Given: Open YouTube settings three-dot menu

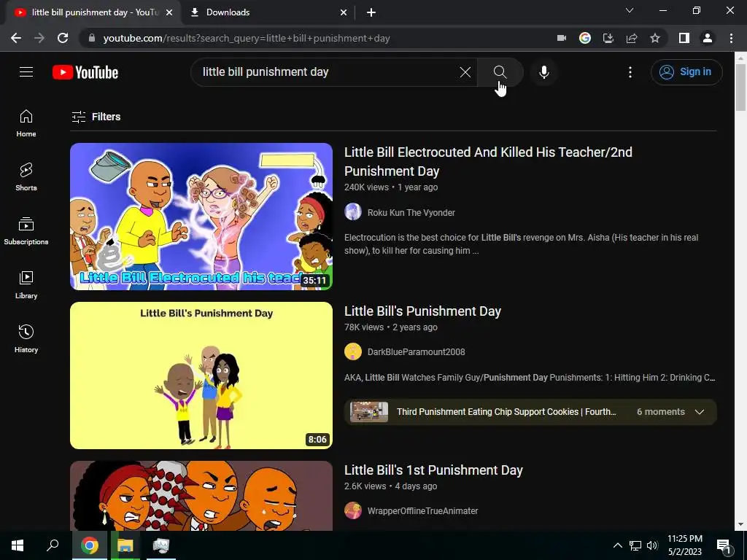Looking at the screenshot, I should coord(630,72).
